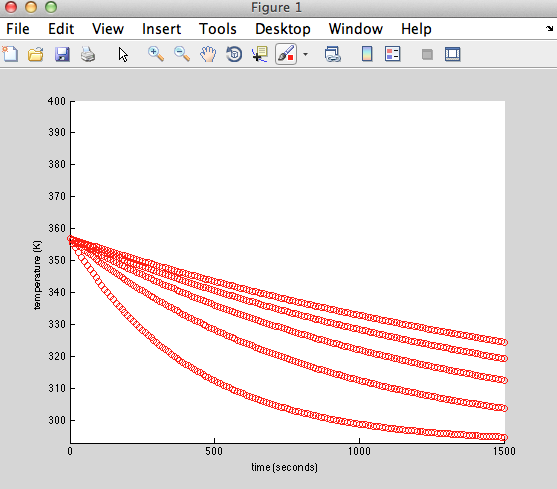
Task: Click the '360' y-axis tick label
Action: pos(57,228)
